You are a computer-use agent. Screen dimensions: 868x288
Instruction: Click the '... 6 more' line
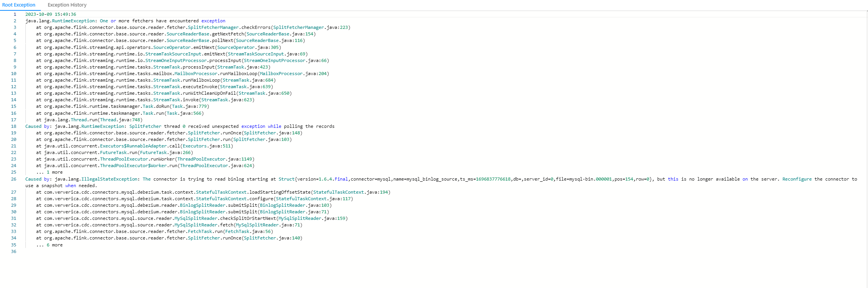click(x=49, y=245)
